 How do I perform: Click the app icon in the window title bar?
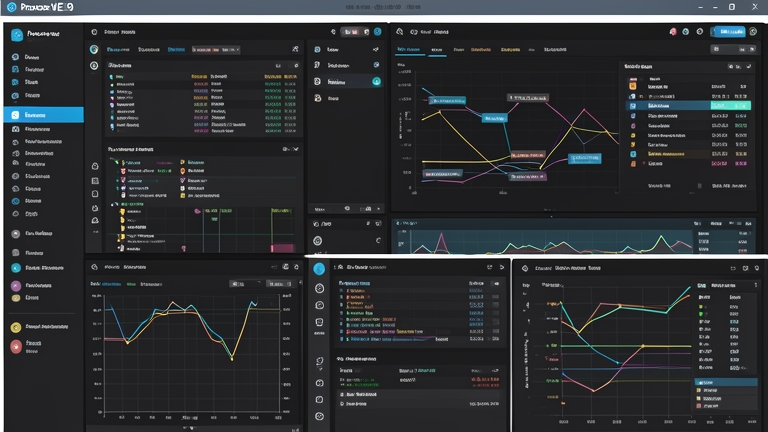[11, 7]
